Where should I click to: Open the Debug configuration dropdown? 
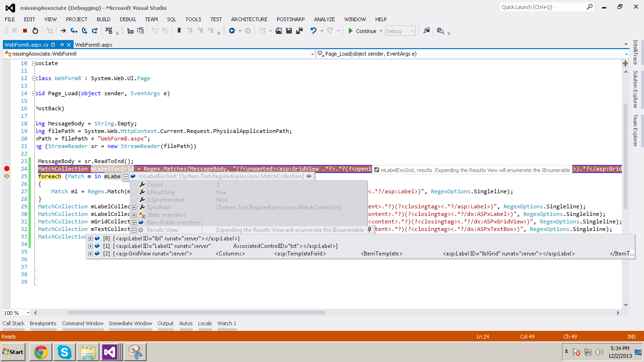[400, 31]
